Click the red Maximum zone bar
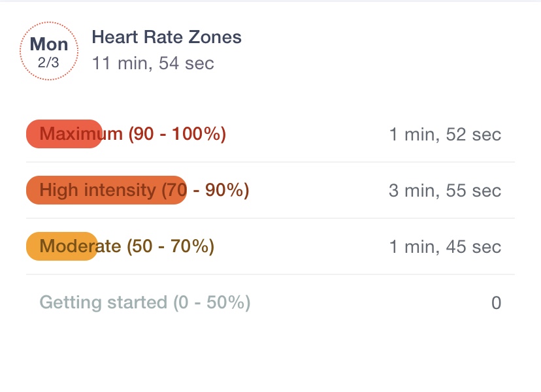 [64, 134]
